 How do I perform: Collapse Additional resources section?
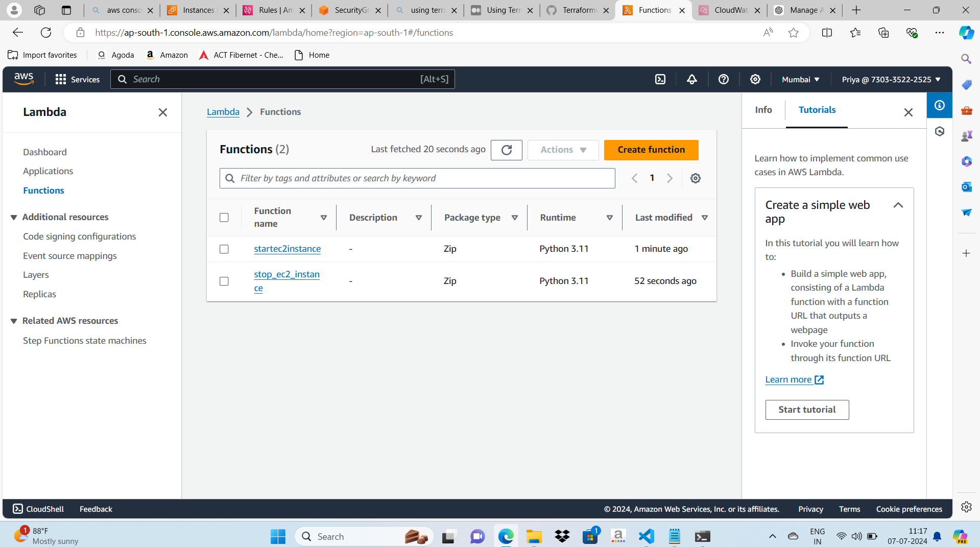click(14, 218)
